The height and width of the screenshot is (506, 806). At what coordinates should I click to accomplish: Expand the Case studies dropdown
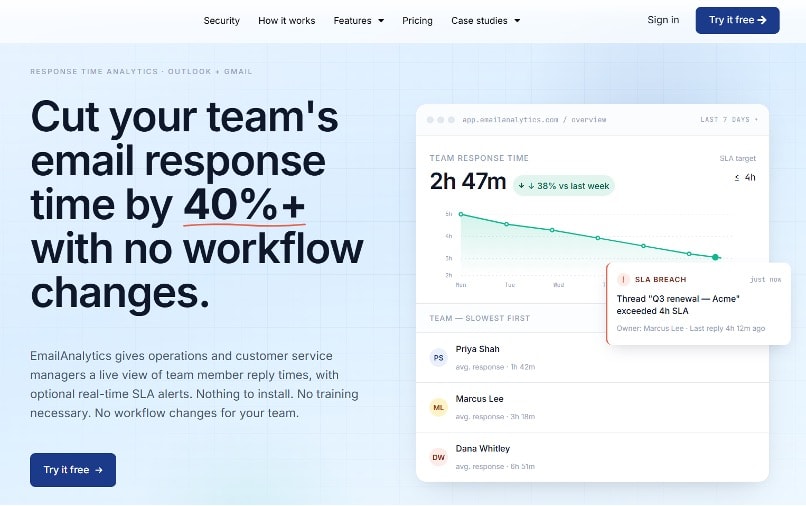[486, 21]
